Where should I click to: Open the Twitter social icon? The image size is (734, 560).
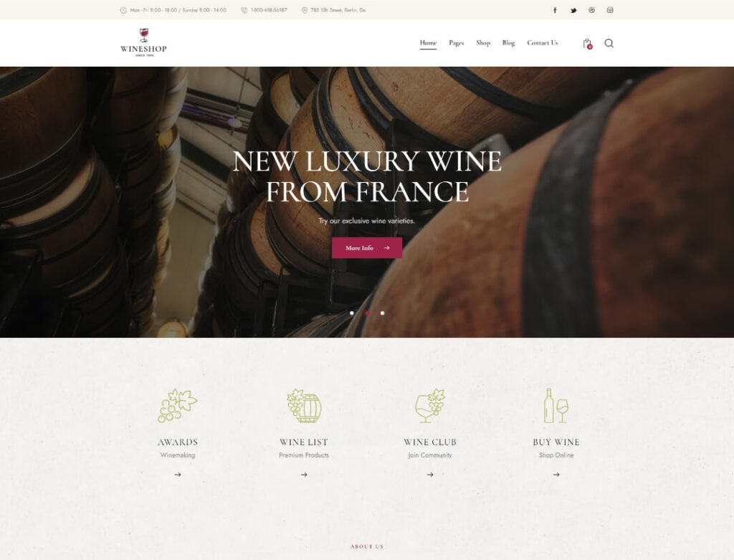[x=573, y=10]
